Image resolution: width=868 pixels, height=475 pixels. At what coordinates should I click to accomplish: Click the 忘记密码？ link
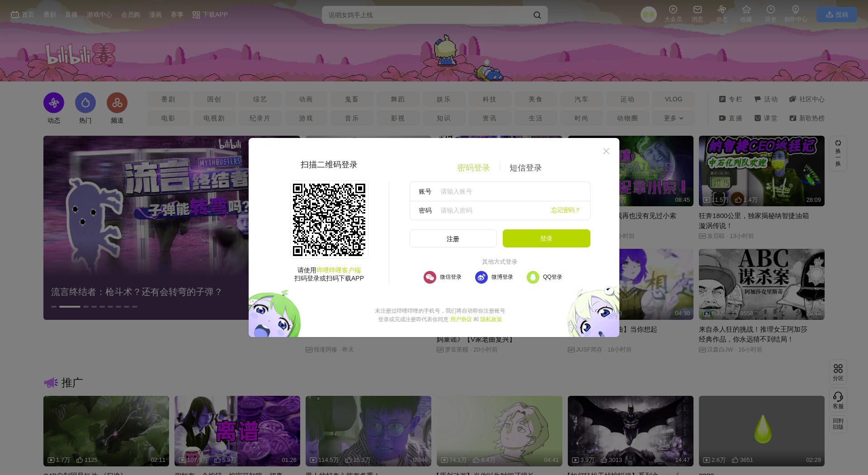pyautogui.click(x=566, y=210)
